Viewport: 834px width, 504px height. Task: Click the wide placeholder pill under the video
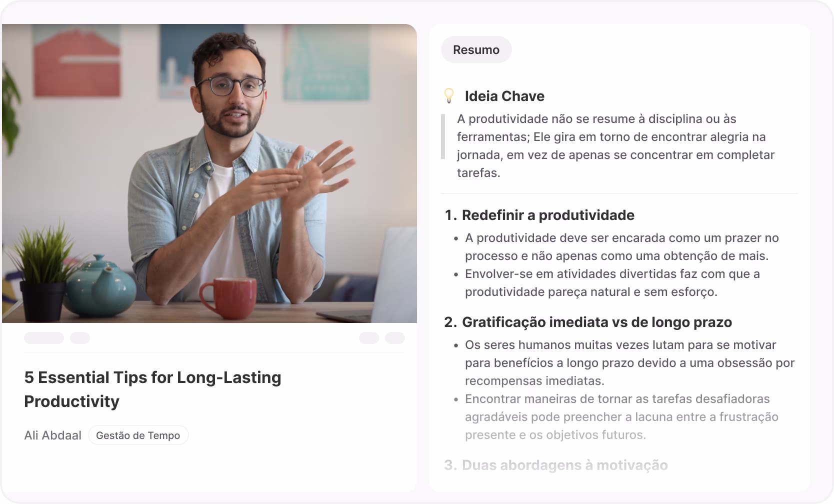(x=44, y=338)
